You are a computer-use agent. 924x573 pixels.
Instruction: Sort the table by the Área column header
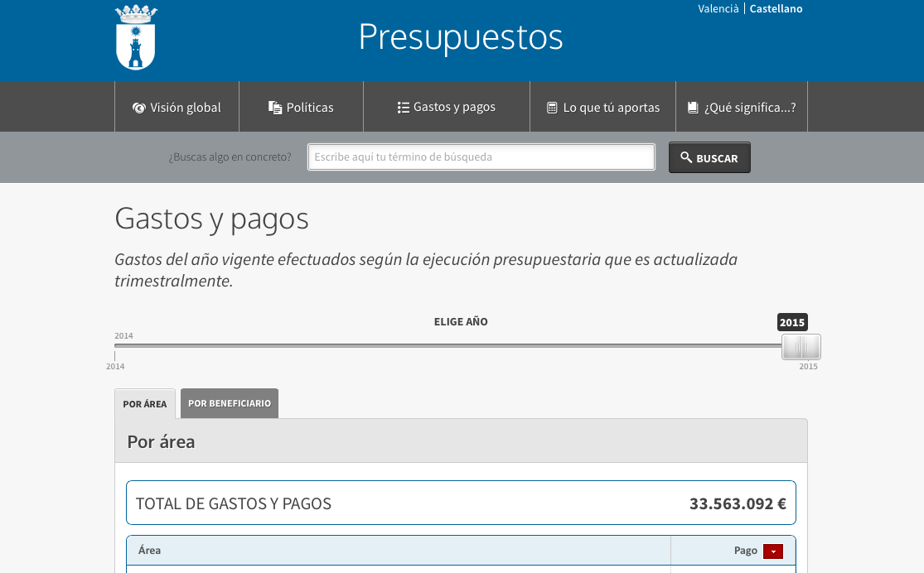pos(150,550)
